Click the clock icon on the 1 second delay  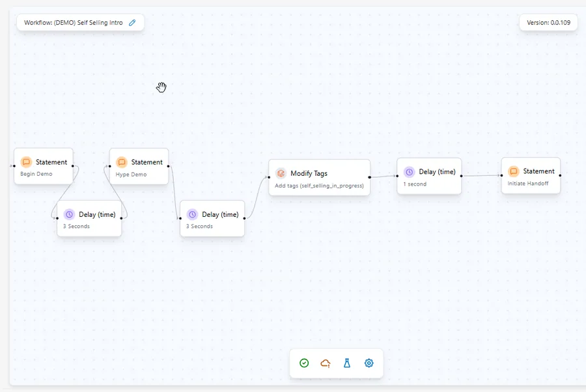(410, 172)
